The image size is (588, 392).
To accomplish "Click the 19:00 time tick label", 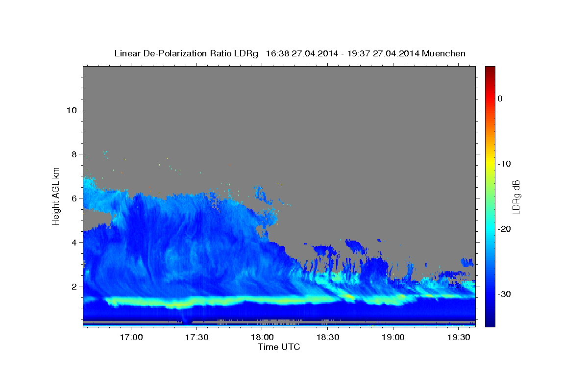I will pos(393,338).
